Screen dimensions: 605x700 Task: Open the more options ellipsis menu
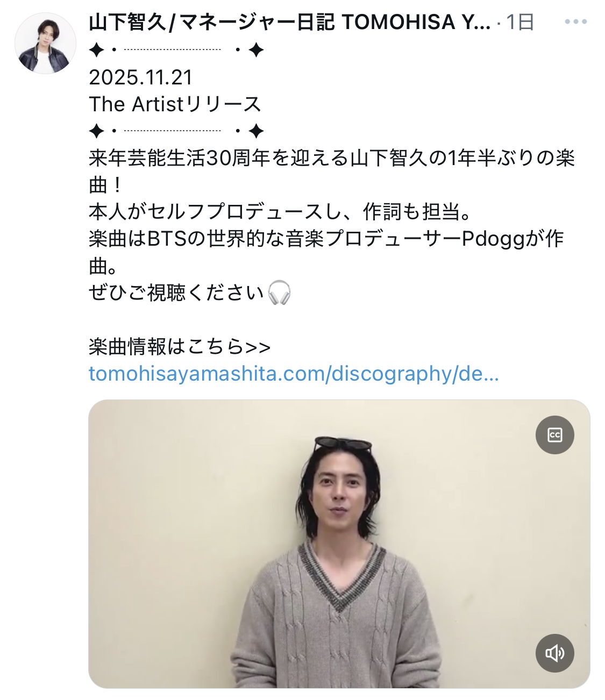click(x=575, y=22)
